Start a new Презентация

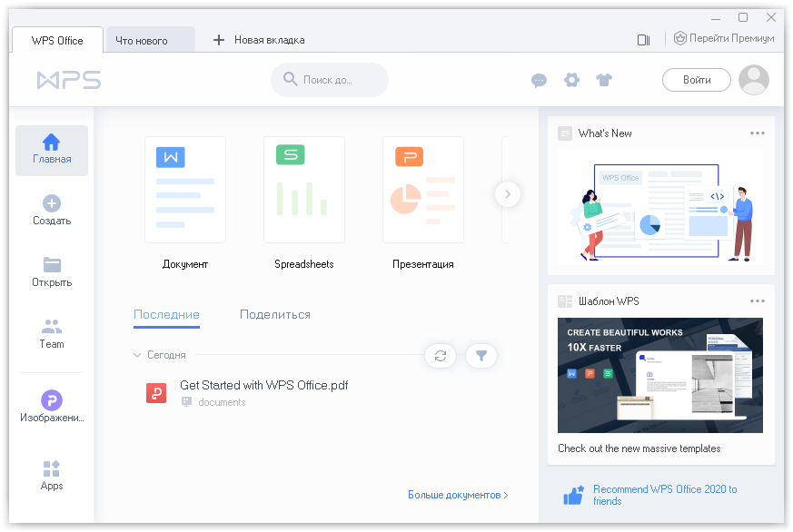point(422,189)
